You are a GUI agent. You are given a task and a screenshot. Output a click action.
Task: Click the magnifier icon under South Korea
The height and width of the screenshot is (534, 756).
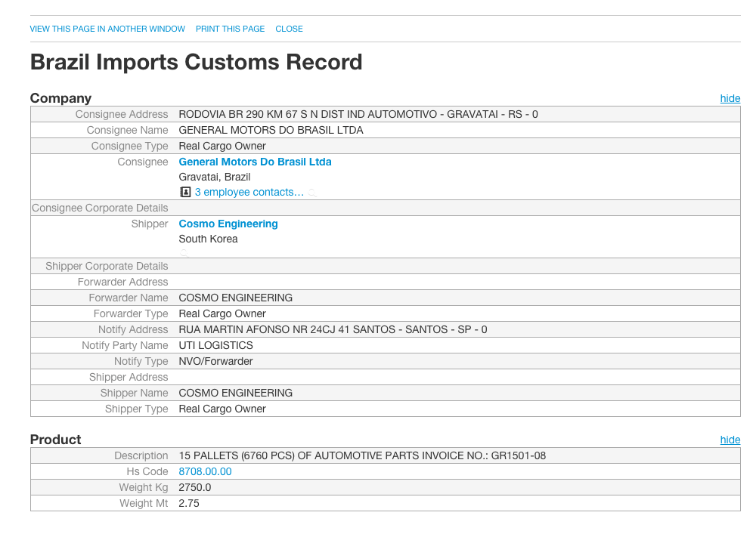[x=184, y=253]
